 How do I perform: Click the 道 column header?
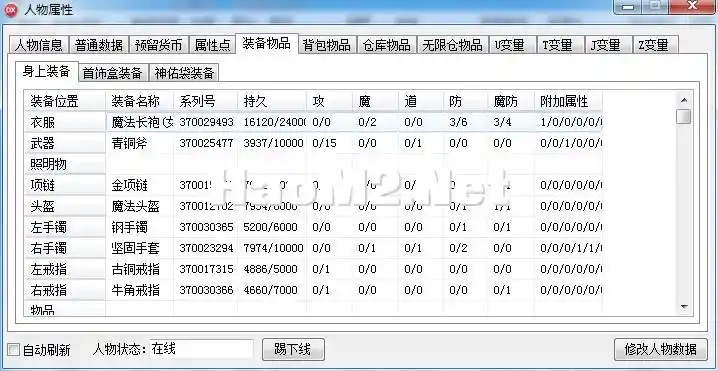420,101
